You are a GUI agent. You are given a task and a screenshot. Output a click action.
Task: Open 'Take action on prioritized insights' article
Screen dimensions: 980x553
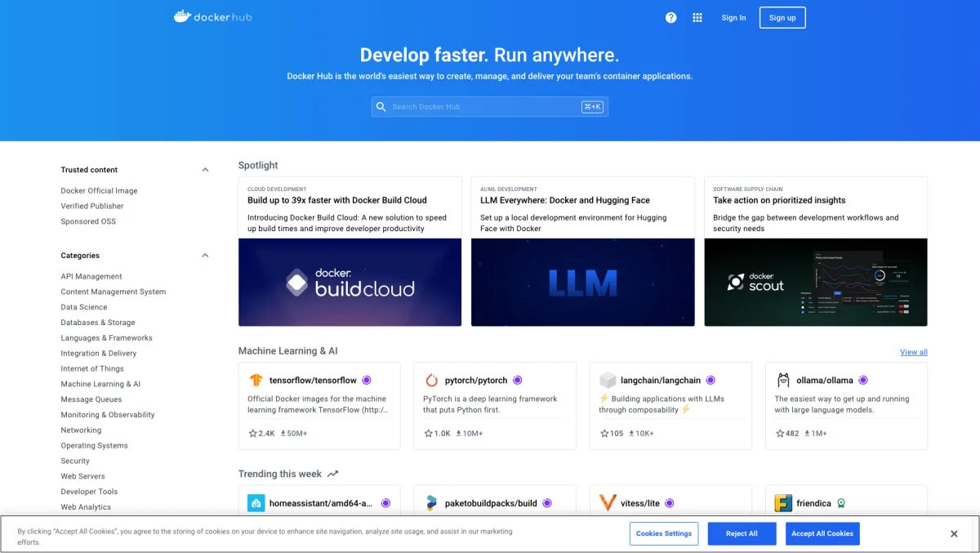pos(779,200)
